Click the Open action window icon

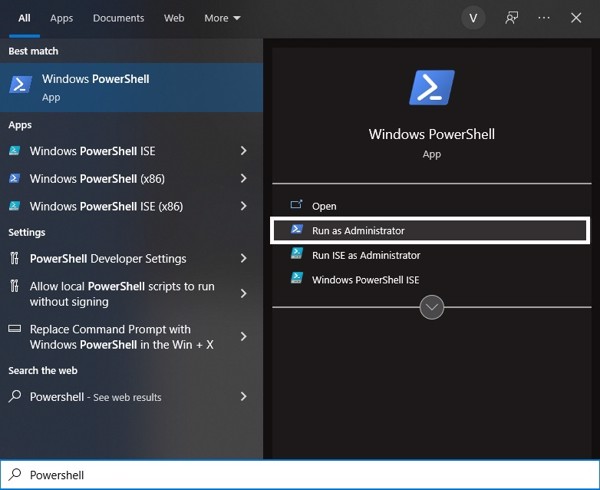[297, 205]
